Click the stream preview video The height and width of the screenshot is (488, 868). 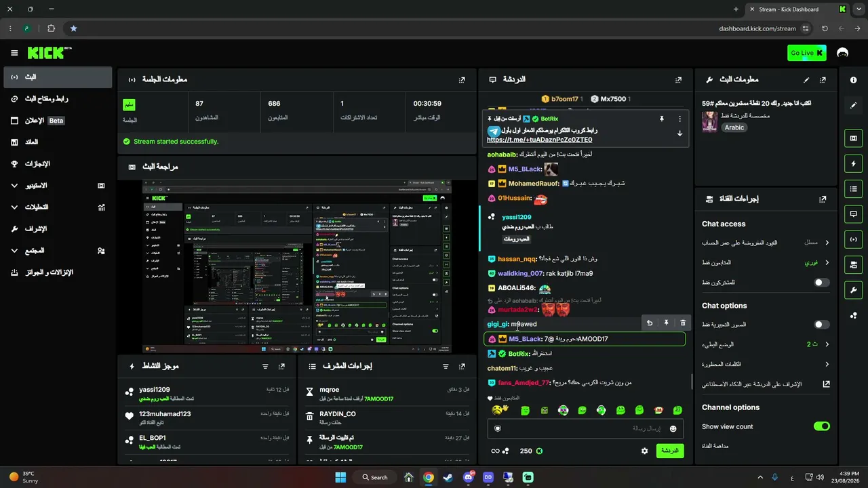296,266
